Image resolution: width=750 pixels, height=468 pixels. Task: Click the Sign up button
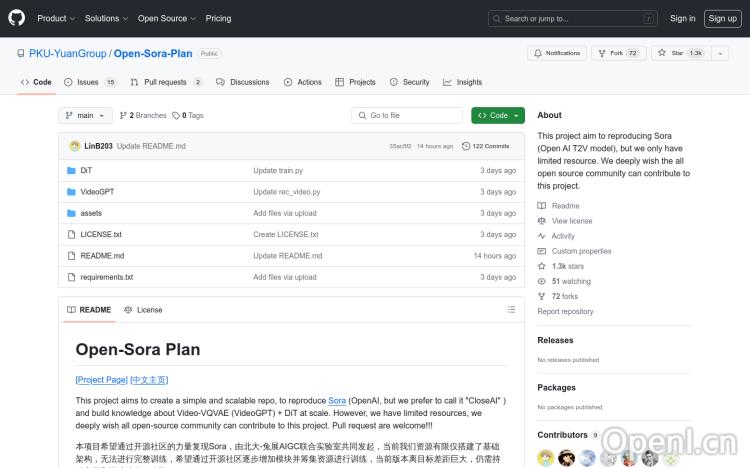pos(721,18)
